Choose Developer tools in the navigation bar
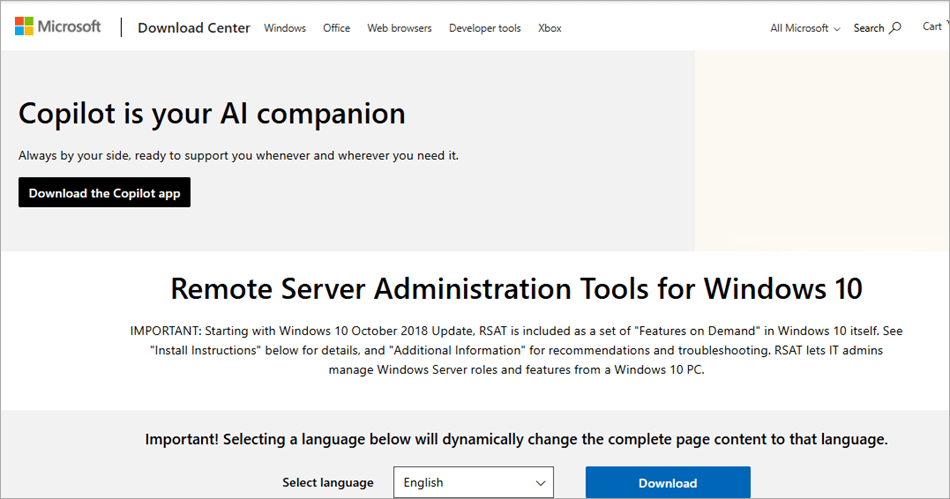The image size is (950, 499). pyautogui.click(x=484, y=28)
